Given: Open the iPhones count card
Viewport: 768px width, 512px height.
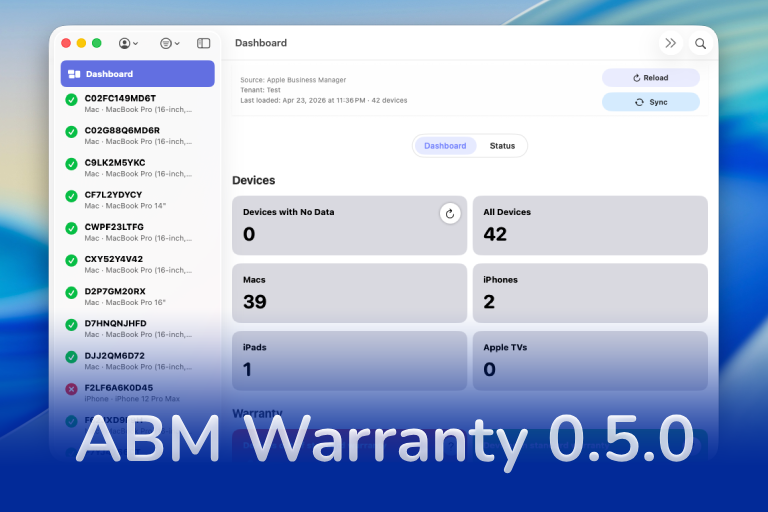Looking at the screenshot, I should coord(590,293).
